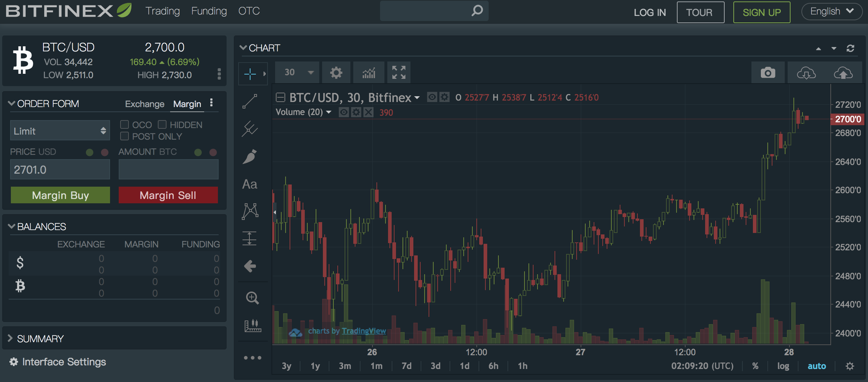Click the zoom in magnifier tool
Viewport: 868px width, 382px height.
pyautogui.click(x=252, y=298)
